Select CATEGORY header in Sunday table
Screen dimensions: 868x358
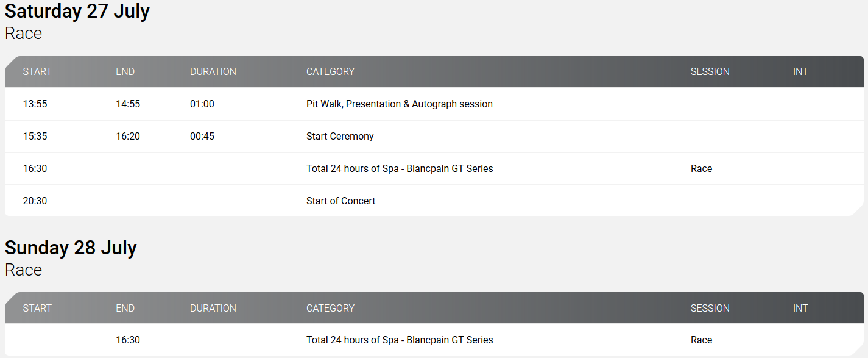click(330, 309)
